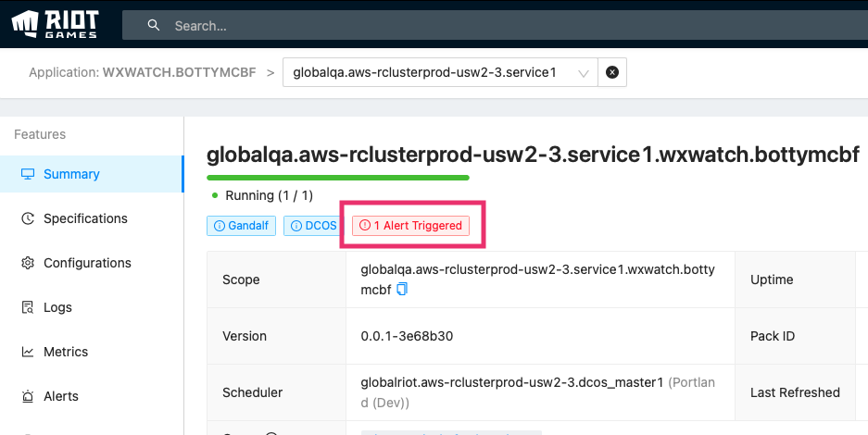Open the globalqa service scope selector
Screen dimensions: 868x435
tap(426, 72)
